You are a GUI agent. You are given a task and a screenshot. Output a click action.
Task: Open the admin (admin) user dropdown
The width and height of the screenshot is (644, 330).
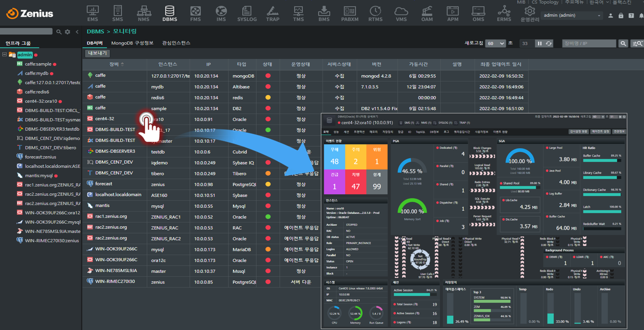coord(572,15)
